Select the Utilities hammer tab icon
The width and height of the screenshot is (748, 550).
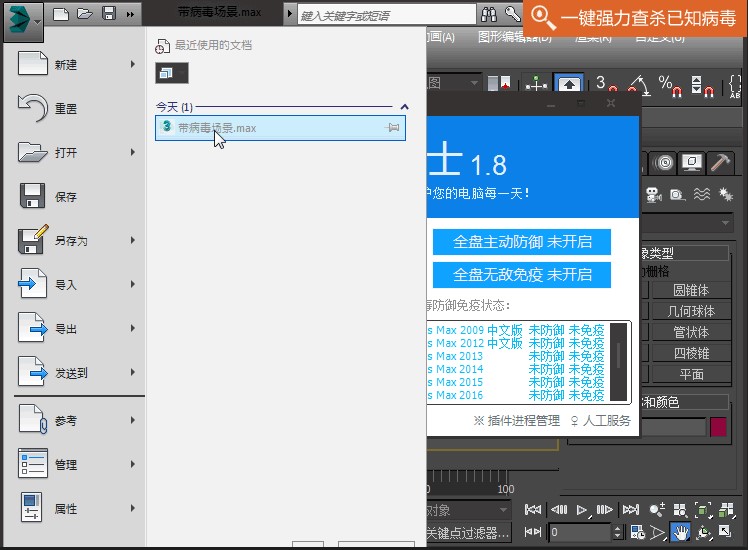[x=719, y=162]
